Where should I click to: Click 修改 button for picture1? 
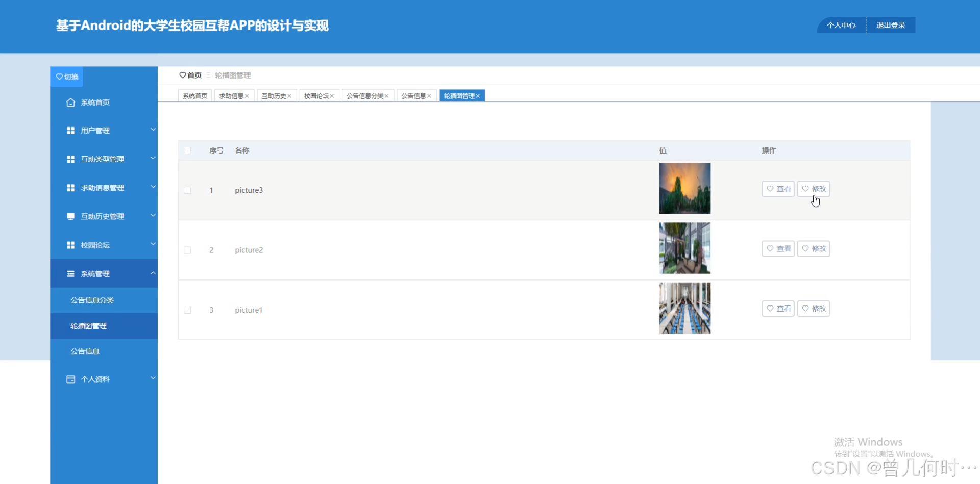point(814,309)
